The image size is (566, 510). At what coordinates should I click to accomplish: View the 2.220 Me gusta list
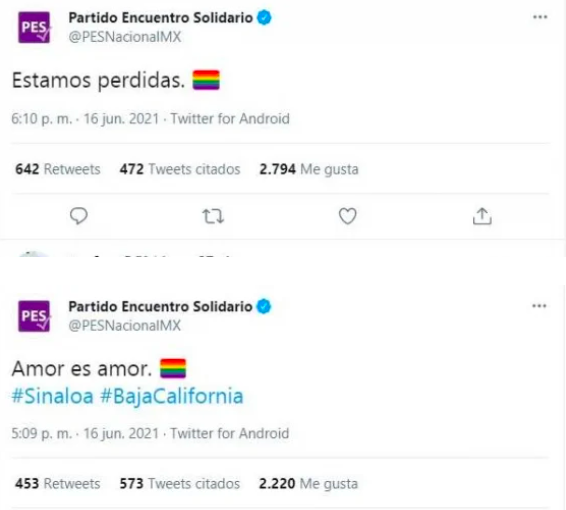click(x=308, y=484)
